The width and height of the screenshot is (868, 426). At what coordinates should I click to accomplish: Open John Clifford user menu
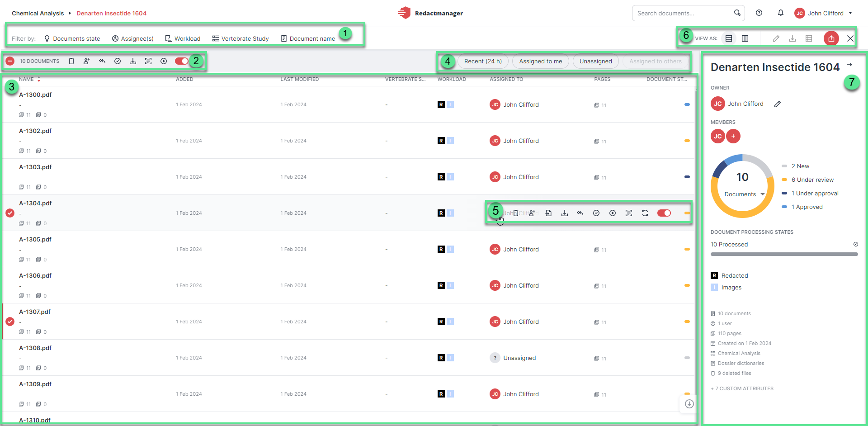click(823, 13)
